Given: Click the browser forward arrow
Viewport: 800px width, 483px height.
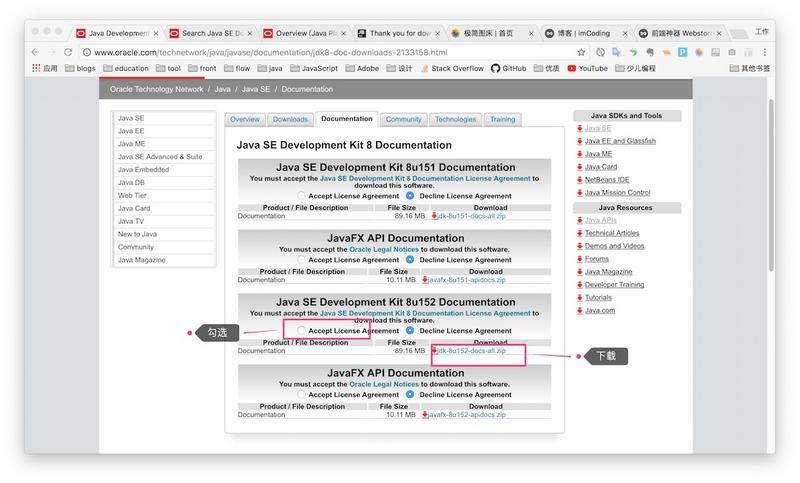Looking at the screenshot, I should pos(52,52).
